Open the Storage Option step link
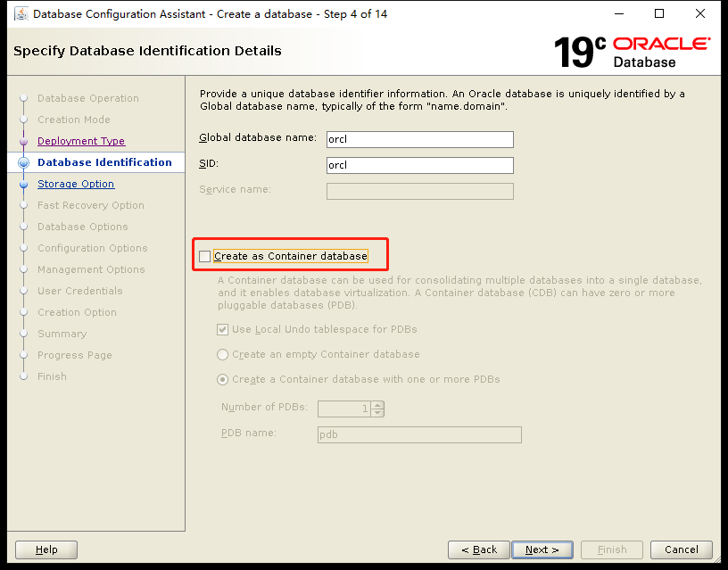The width and height of the screenshot is (728, 570). click(76, 184)
